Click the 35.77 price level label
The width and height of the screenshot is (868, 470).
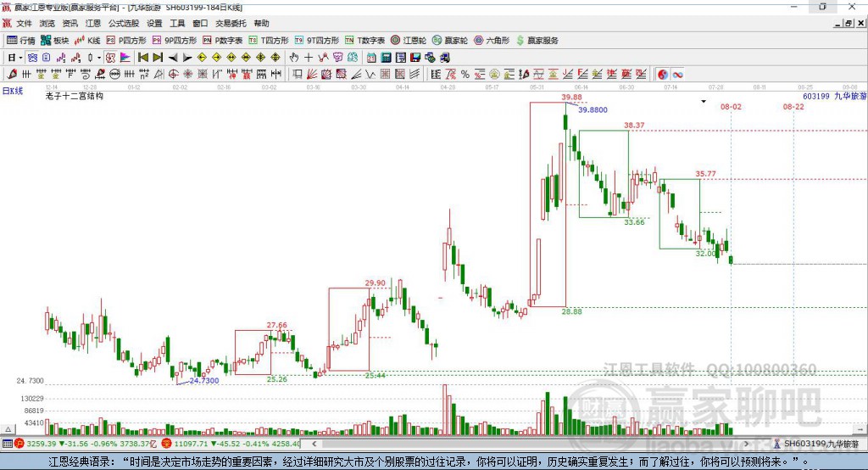(706, 173)
